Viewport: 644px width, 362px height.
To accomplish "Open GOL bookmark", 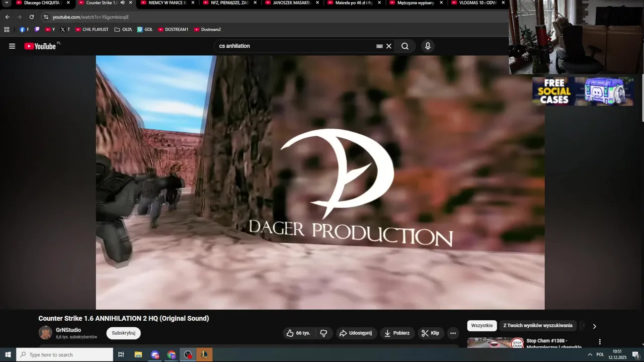I will 145,30.
